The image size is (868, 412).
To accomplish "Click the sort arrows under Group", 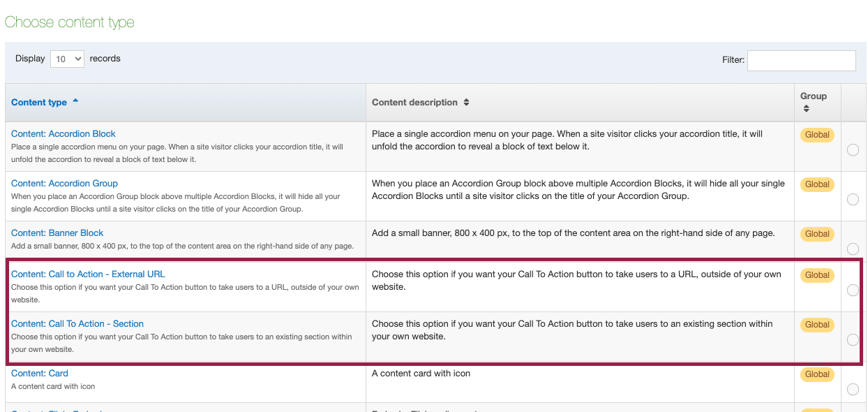I will tap(806, 109).
